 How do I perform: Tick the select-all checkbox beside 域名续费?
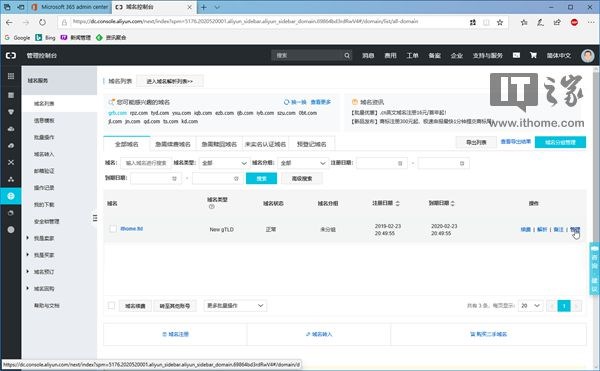[111, 306]
